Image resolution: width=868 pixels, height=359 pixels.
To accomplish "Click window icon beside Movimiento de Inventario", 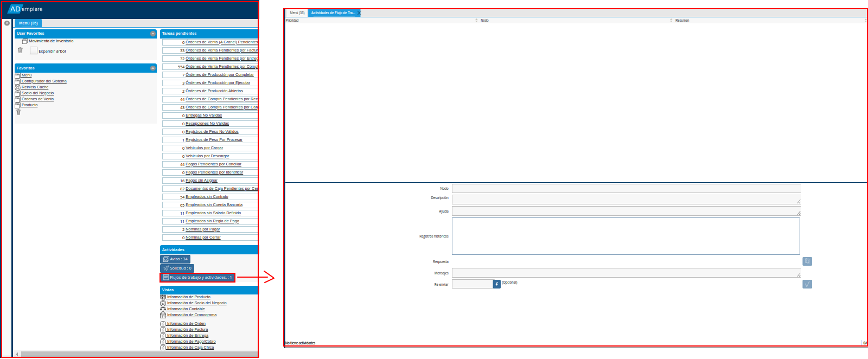I will point(25,41).
